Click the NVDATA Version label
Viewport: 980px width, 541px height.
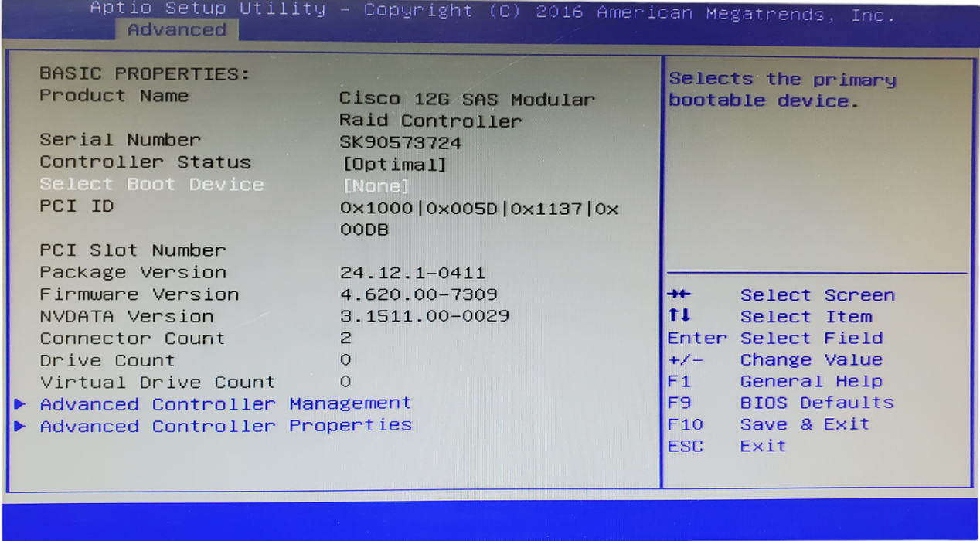click(127, 316)
